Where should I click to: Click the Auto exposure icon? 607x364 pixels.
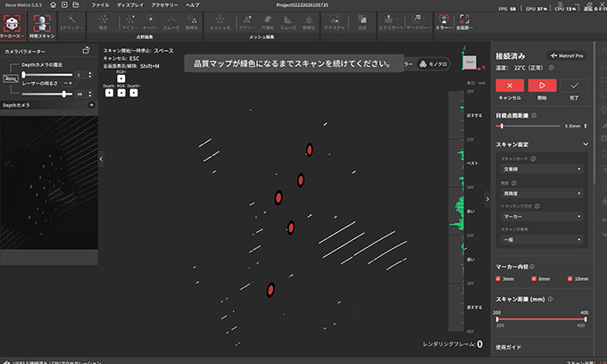[10, 80]
